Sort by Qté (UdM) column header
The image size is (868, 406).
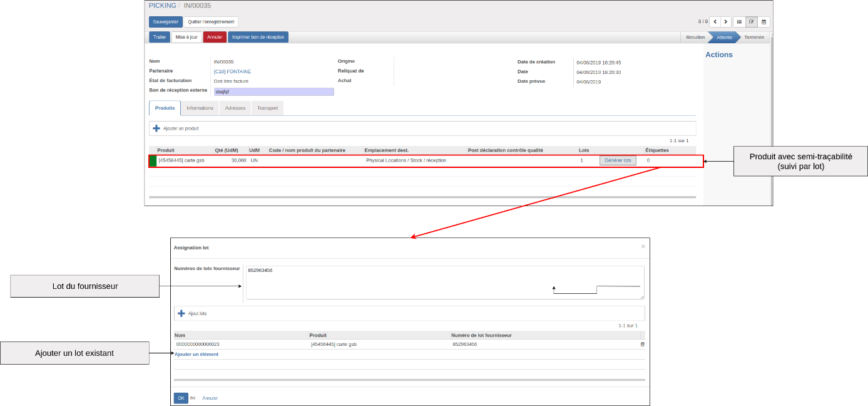(227, 150)
